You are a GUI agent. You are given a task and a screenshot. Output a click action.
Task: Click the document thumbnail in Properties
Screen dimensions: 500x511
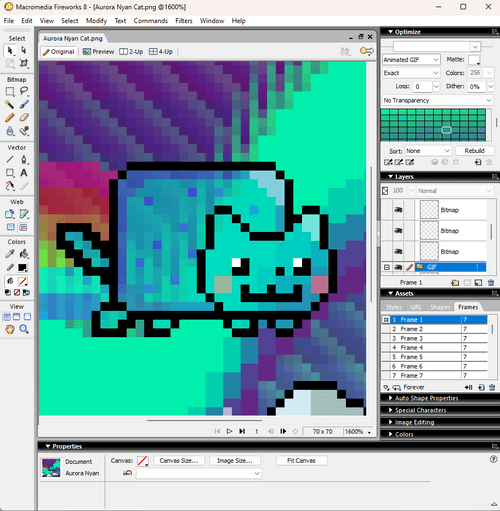51,468
